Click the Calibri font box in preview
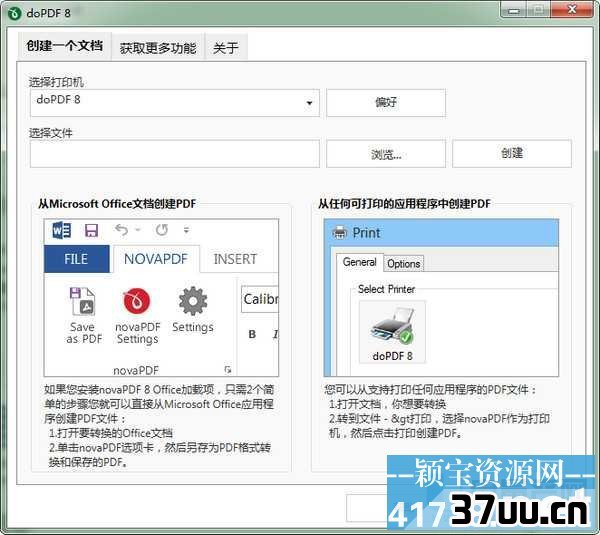Screen dimensions: 600x535 coord(260,299)
